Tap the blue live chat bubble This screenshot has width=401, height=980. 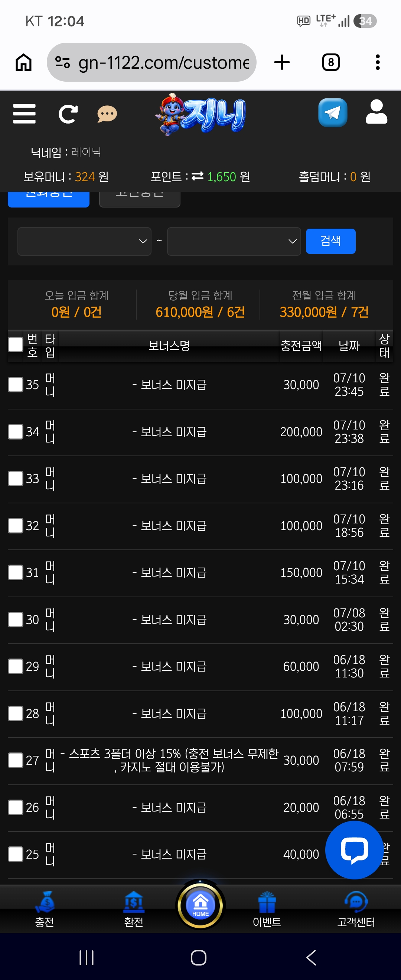tap(355, 849)
